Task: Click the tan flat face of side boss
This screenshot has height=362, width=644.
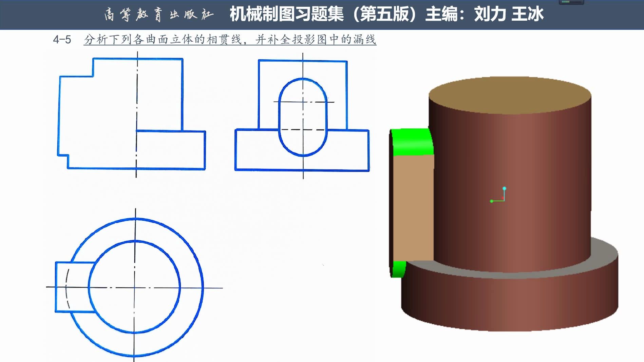Action: (x=413, y=207)
